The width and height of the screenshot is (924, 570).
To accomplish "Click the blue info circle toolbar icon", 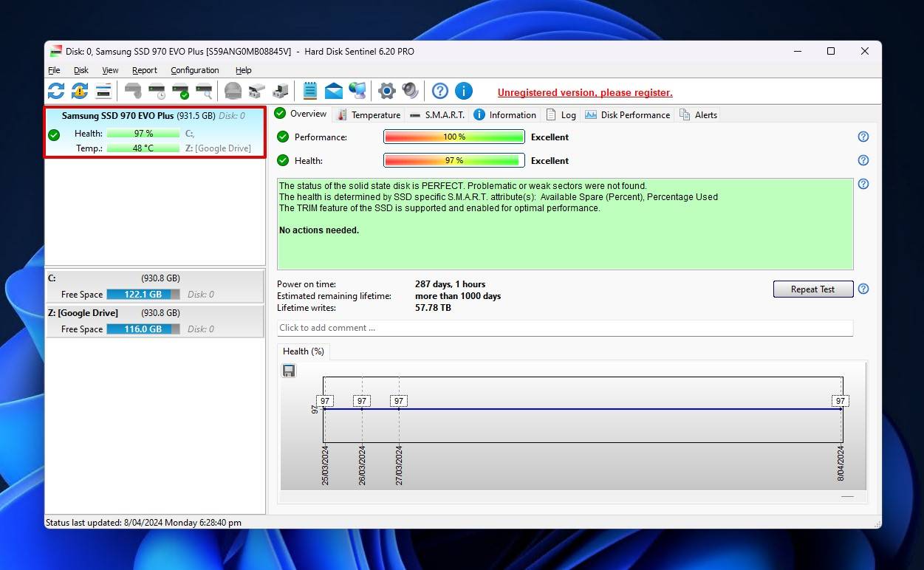I will (464, 91).
